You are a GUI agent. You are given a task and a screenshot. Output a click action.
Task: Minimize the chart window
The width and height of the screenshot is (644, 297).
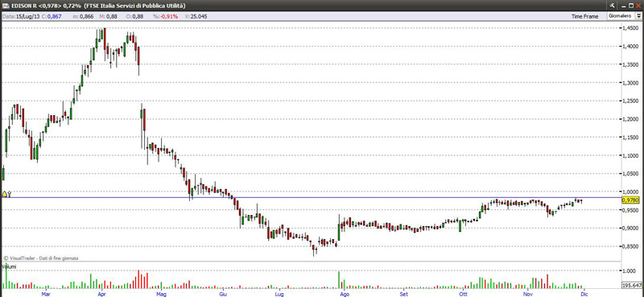point(623,6)
